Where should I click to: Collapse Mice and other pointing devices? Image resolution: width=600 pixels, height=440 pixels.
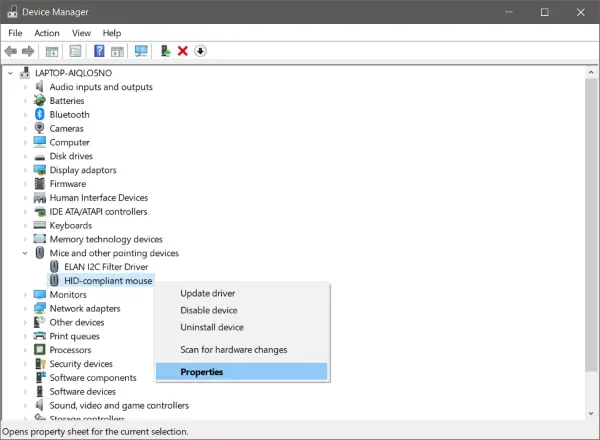pos(25,253)
